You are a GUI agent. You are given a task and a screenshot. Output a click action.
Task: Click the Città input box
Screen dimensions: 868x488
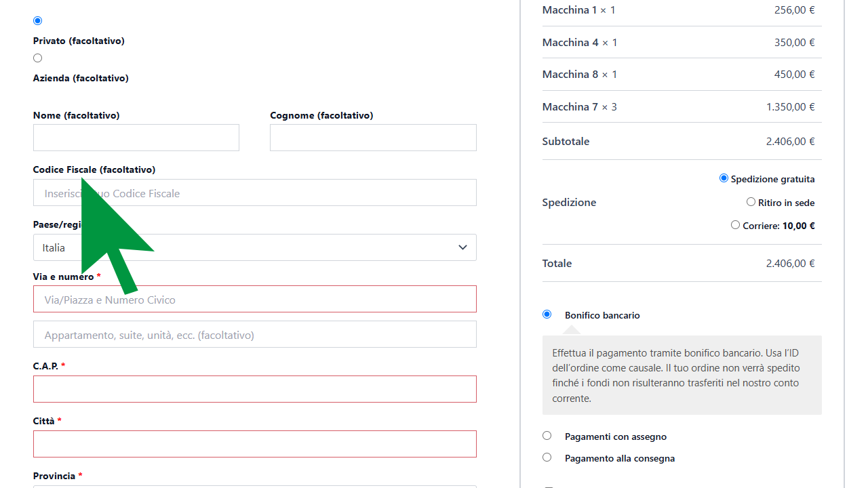[254, 443]
